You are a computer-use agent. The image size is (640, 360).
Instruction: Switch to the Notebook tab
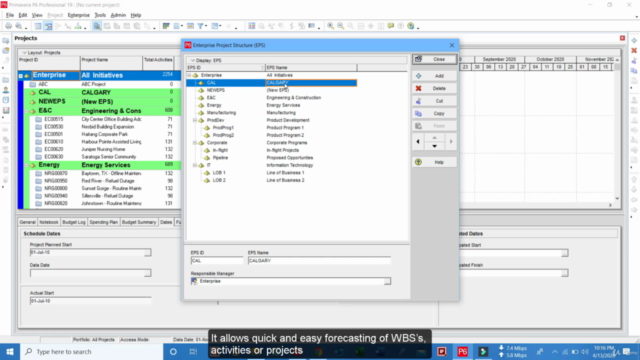click(x=49, y=222)
